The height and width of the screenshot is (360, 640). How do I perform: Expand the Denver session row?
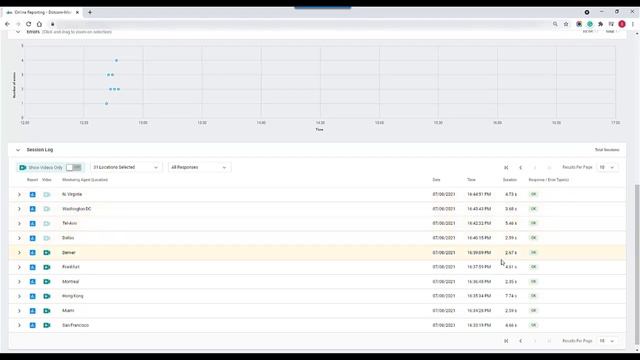click(19, 253)
